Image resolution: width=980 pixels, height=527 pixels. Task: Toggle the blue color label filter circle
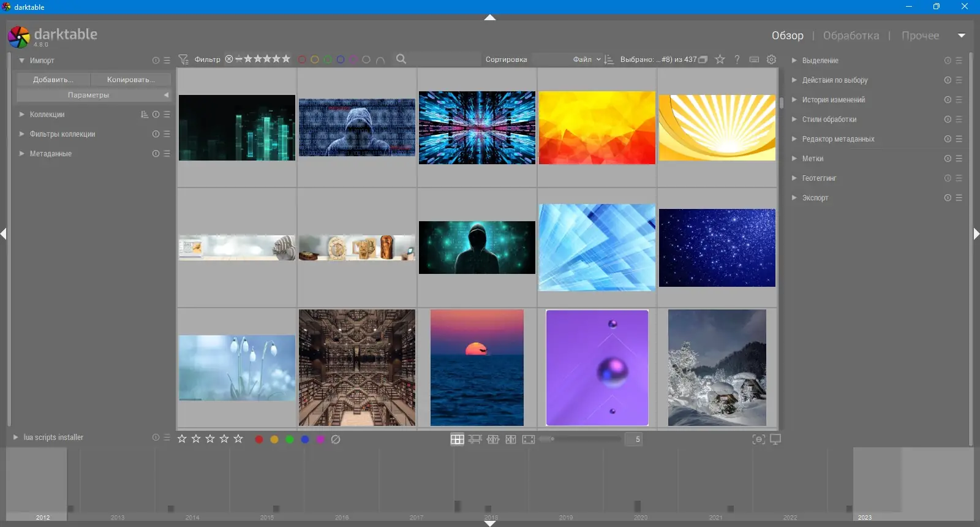pos(341,59)
